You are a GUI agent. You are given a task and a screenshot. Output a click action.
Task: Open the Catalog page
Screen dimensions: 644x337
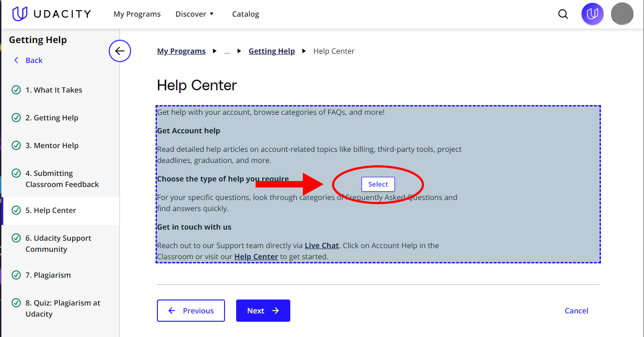[245, 14]
